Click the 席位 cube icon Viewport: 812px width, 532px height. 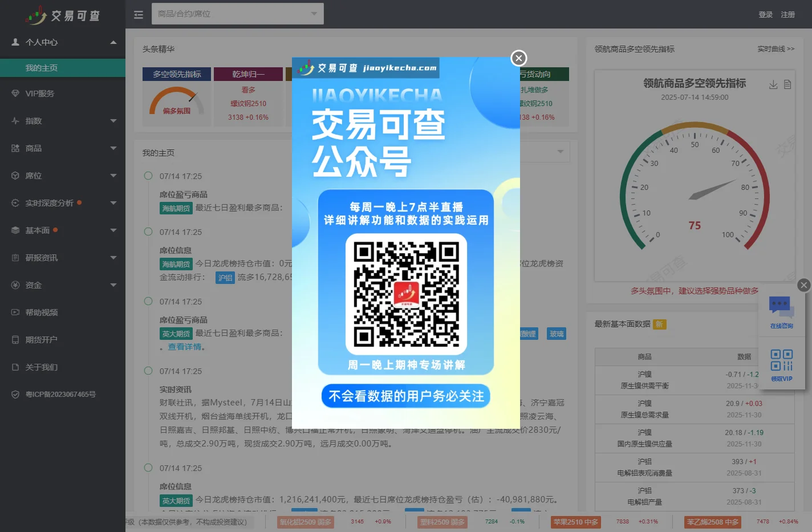tap(15, 176)
